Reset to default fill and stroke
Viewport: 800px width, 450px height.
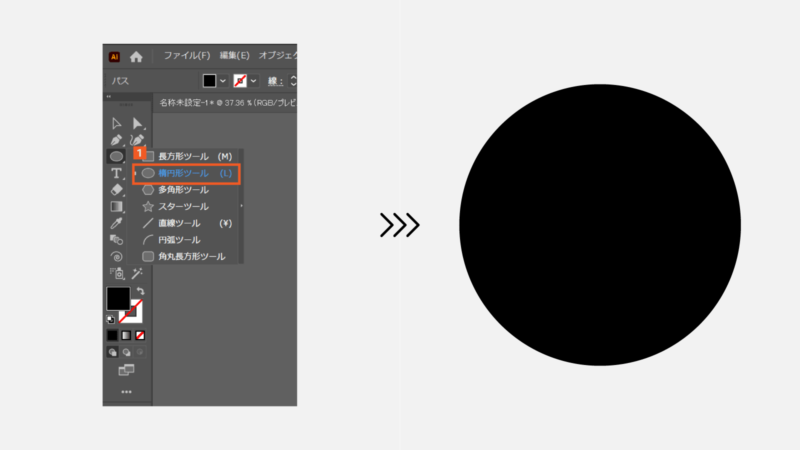[110, 319]
